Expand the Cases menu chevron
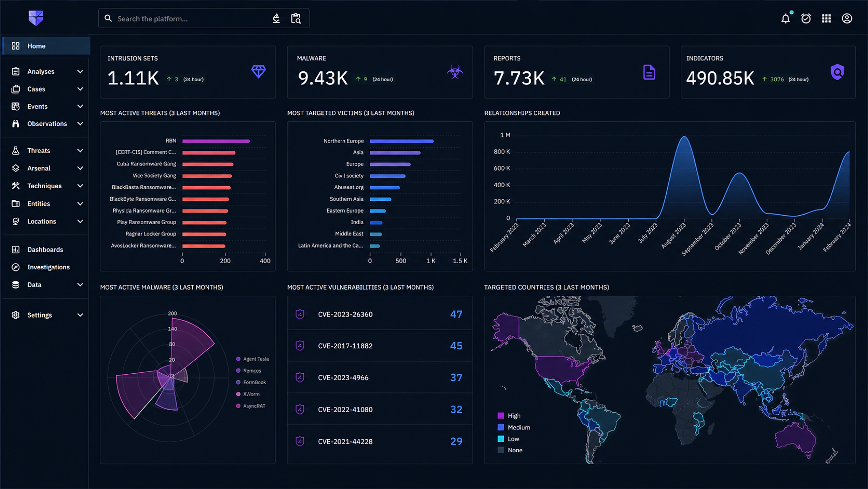 tap(80, 89)
